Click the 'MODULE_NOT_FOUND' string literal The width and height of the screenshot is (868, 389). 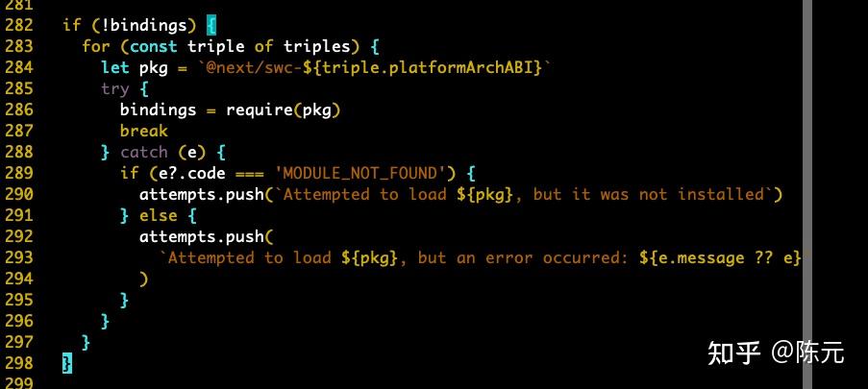(x=360, y=174)
